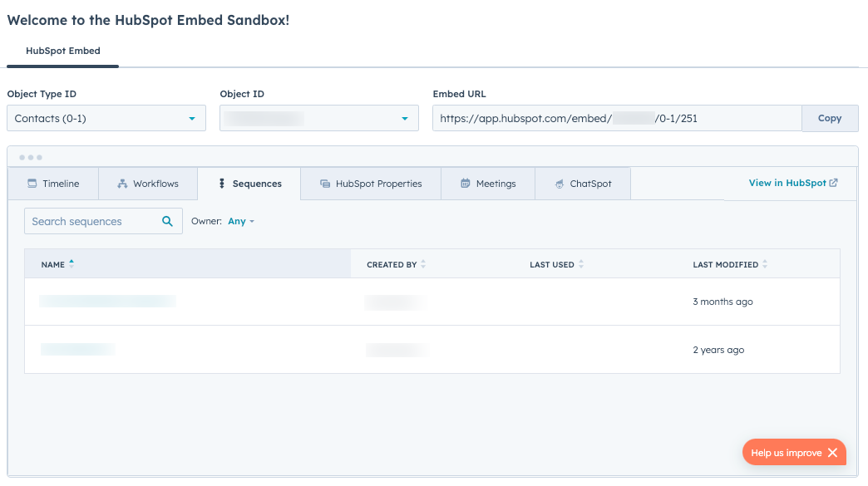The width and height of the screenshot is (868, 486).
Task: Expand the Owner Any filter
Action: [240, 221]
